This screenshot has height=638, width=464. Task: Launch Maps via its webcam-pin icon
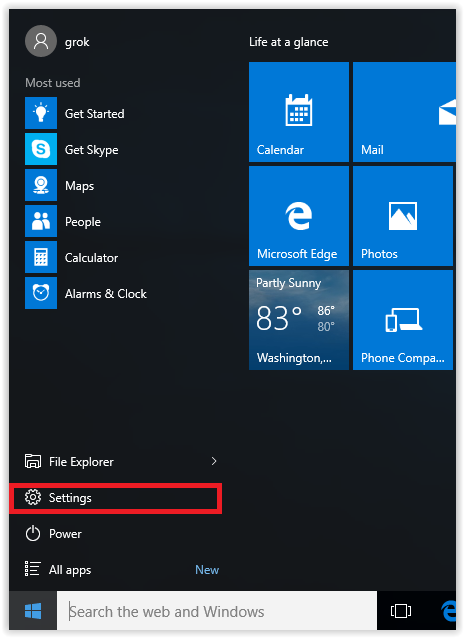click(41, 185)
